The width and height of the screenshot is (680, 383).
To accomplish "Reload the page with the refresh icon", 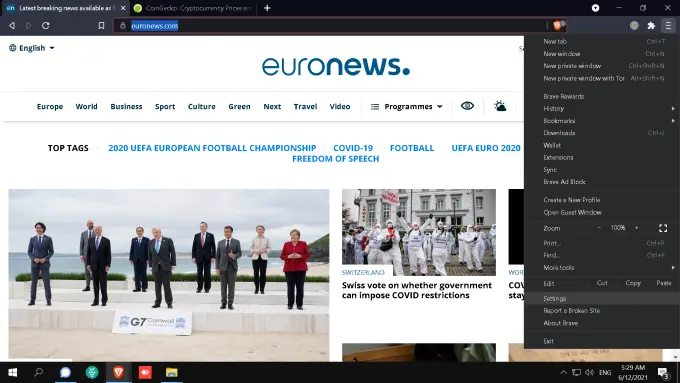I will (x=46, y=26).
